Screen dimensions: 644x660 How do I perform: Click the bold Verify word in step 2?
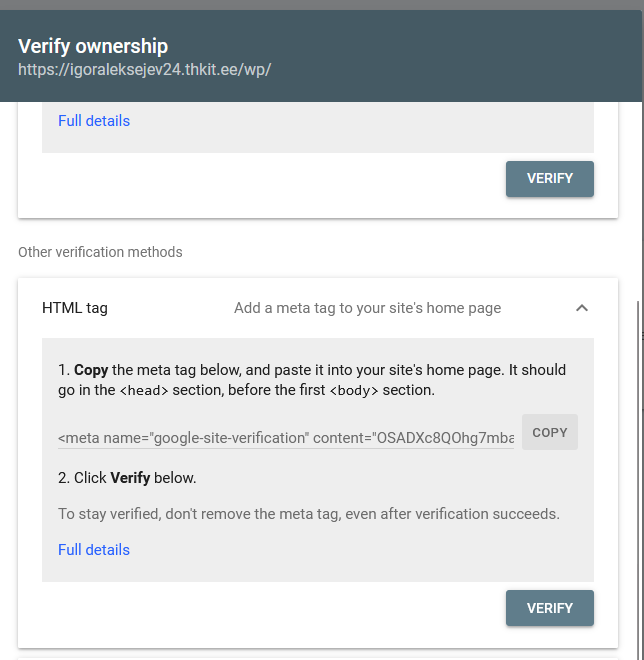(x=130, y=478)
